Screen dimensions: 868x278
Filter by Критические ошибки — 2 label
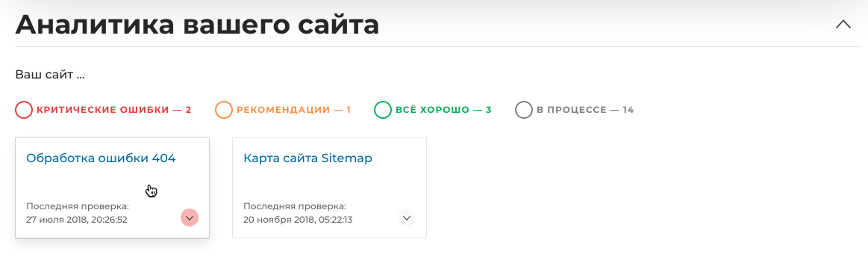tap(114, 110)
